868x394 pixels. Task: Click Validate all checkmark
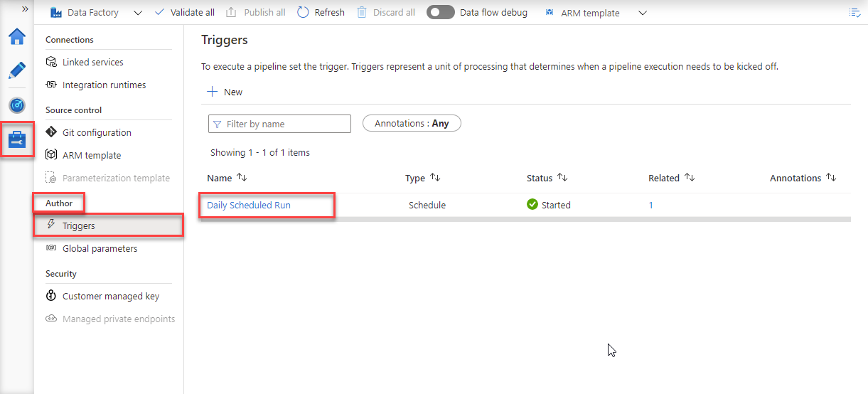click(x=159, y=13)
